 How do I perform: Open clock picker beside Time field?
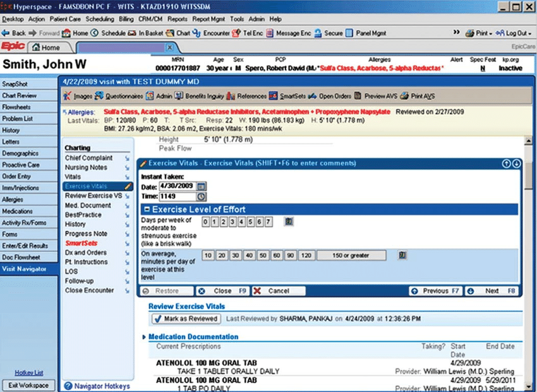(x=202, y=196)
